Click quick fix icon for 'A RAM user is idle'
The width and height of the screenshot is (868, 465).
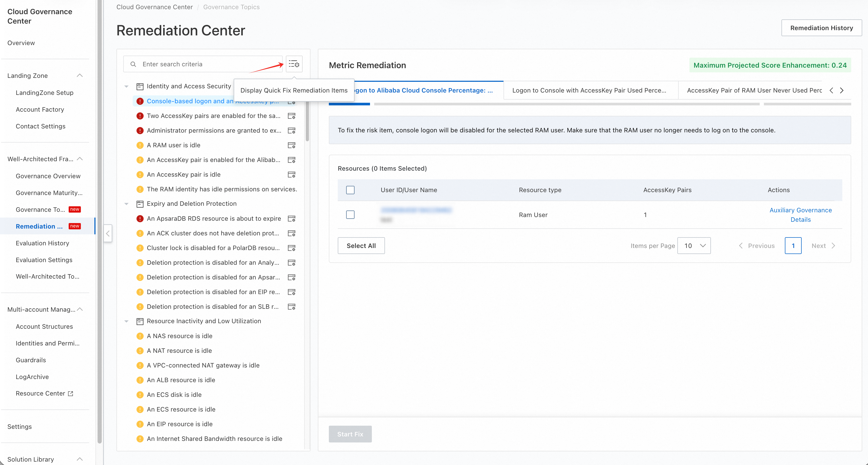point(291,145)
